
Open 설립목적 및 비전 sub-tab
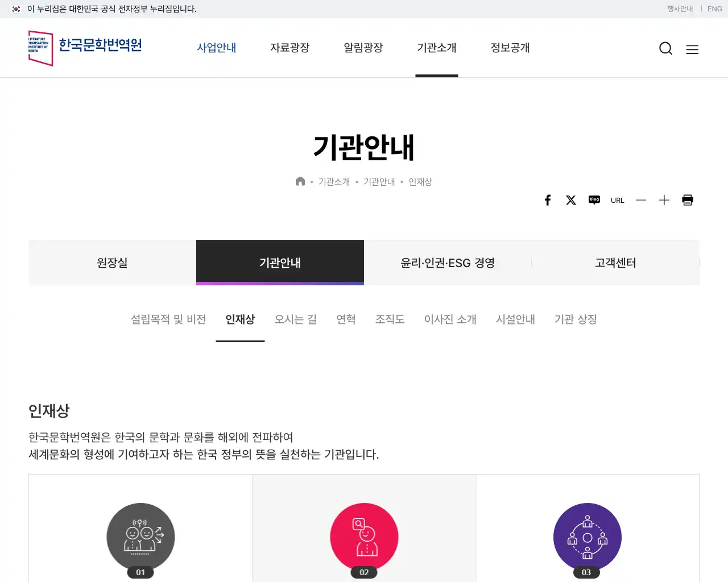point(168,319)
